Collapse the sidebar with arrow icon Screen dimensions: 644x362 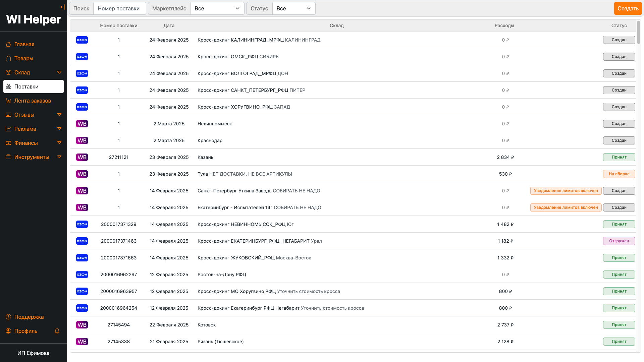pyautogui.click(x=63, y=7)
